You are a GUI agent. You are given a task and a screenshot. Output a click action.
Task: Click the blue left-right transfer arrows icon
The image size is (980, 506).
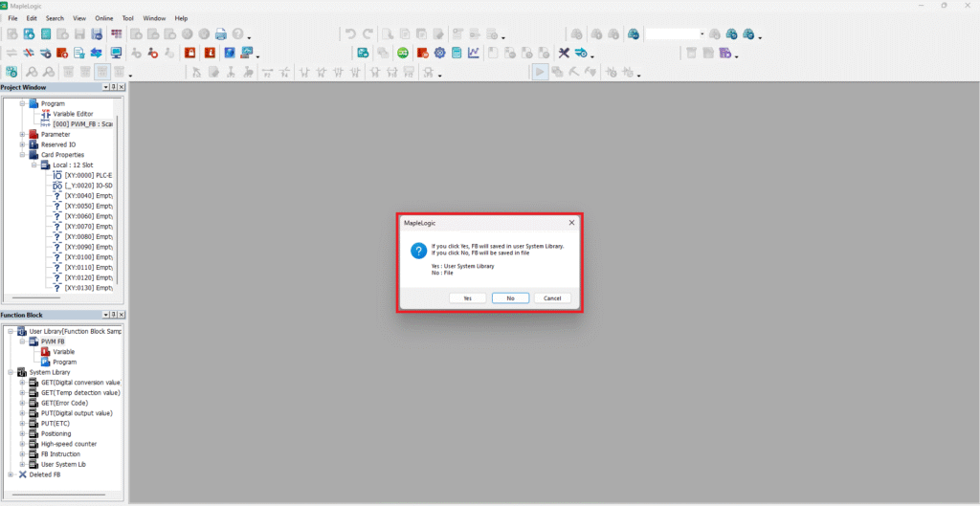click(x=97, y=54)
